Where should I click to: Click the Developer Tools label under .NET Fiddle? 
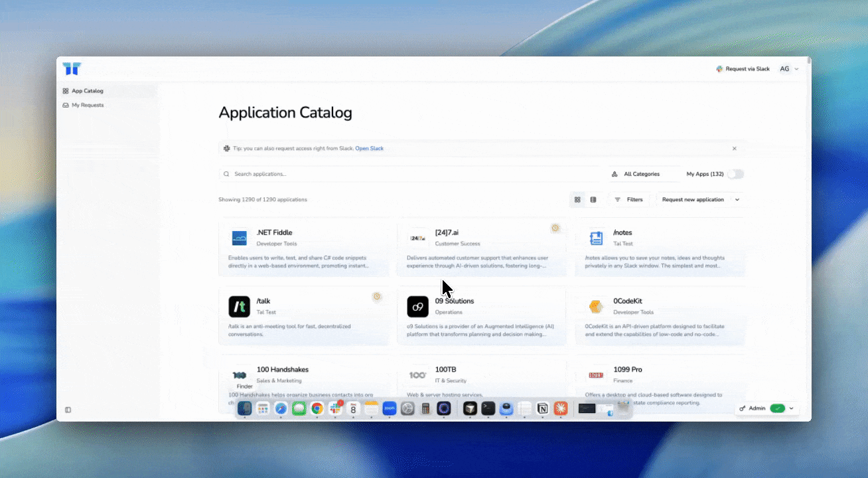[x=277, y=244]
